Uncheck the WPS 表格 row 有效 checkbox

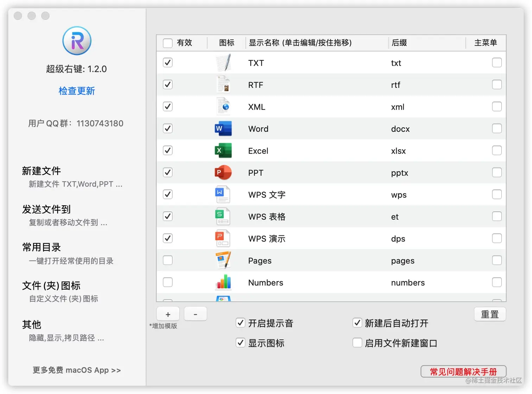coord(168,217)
